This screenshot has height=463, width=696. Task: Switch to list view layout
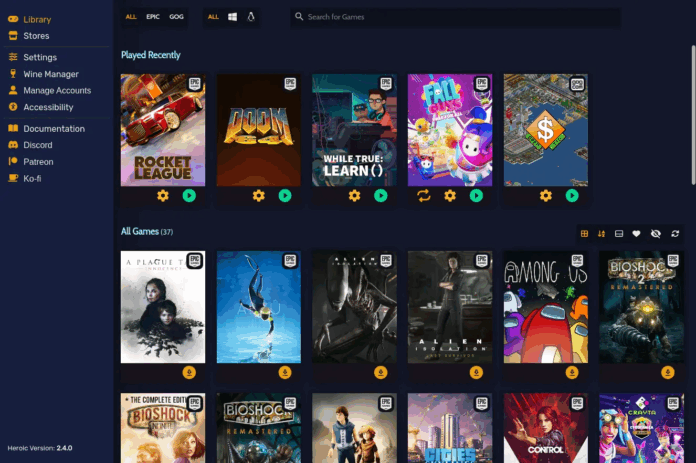click(619, 233)
